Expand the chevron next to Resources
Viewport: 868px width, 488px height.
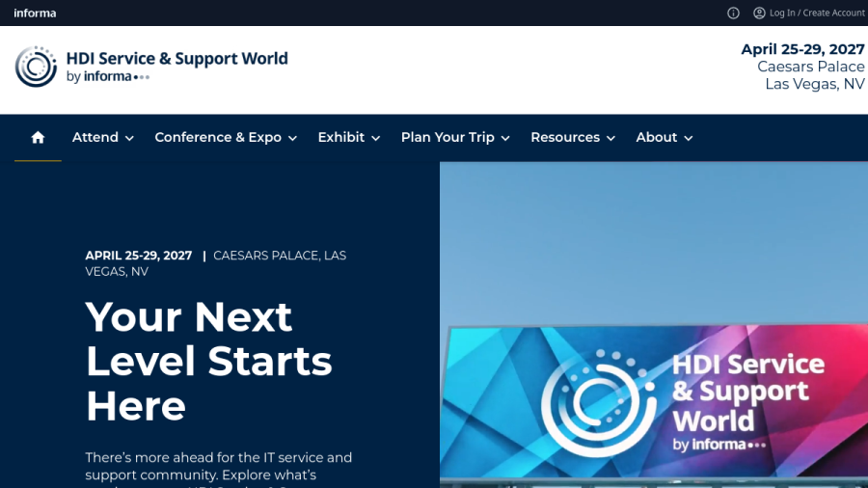(610, 138)
